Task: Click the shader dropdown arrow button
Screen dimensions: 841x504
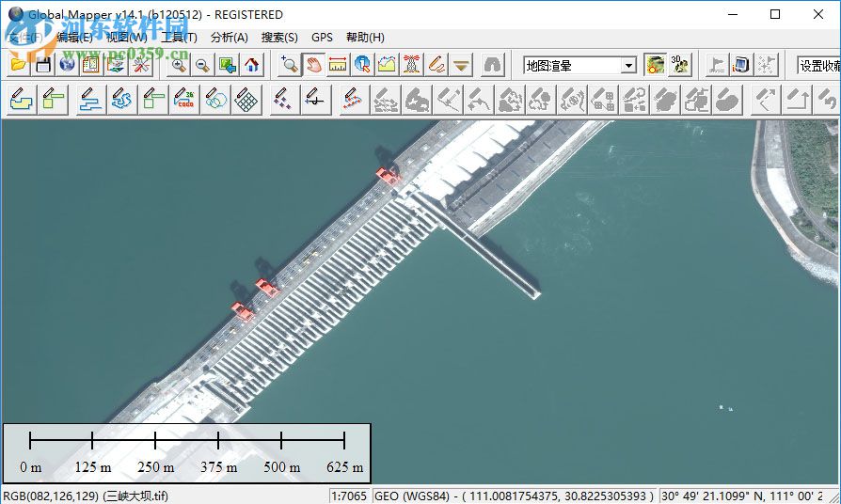Action: 628,66
